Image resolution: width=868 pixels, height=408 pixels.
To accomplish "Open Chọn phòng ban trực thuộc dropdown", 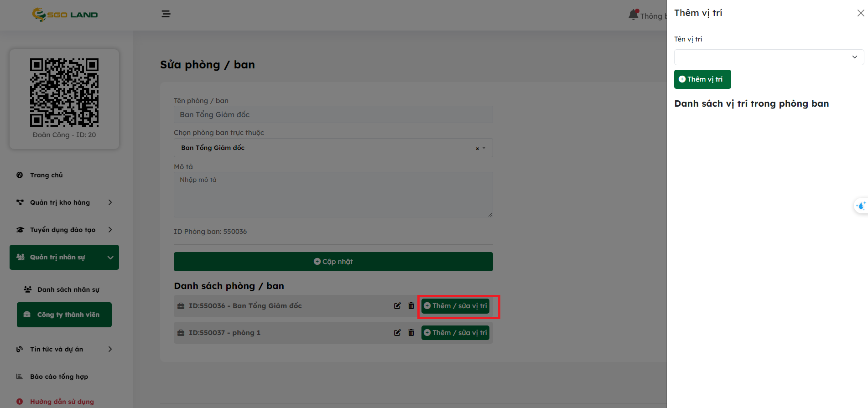I will [333, 148].
